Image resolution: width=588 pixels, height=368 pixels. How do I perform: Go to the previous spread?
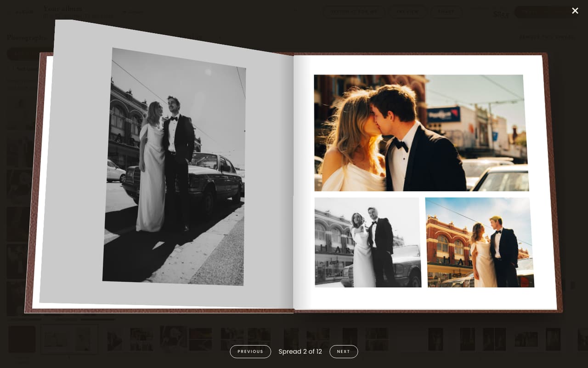(x=250, y=351)
